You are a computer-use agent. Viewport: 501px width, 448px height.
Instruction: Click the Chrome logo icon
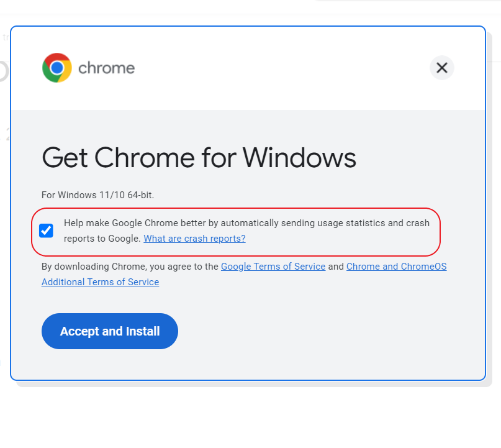[57, 68]
